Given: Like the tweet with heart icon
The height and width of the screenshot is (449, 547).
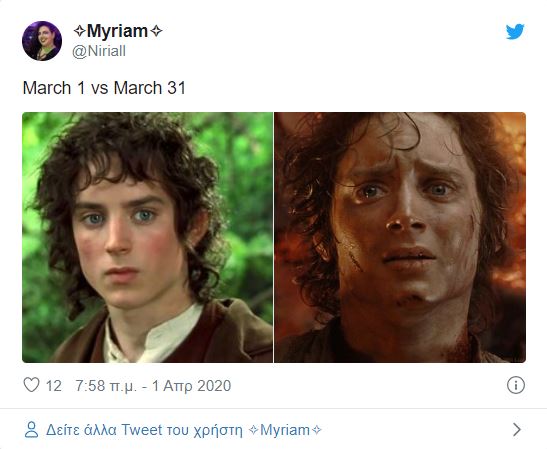Looking at the screenshot, I should 31,385.
